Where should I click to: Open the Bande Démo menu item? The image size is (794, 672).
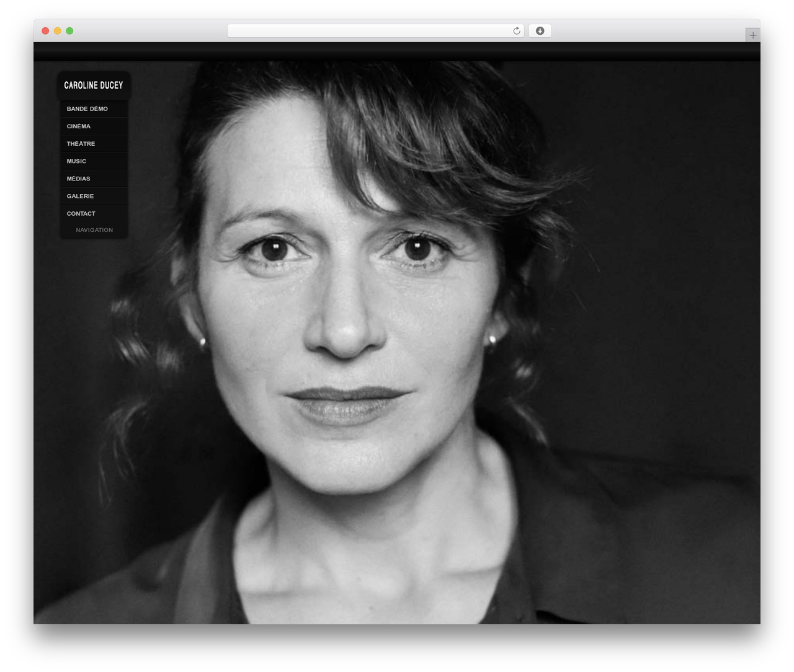[94, 108]
